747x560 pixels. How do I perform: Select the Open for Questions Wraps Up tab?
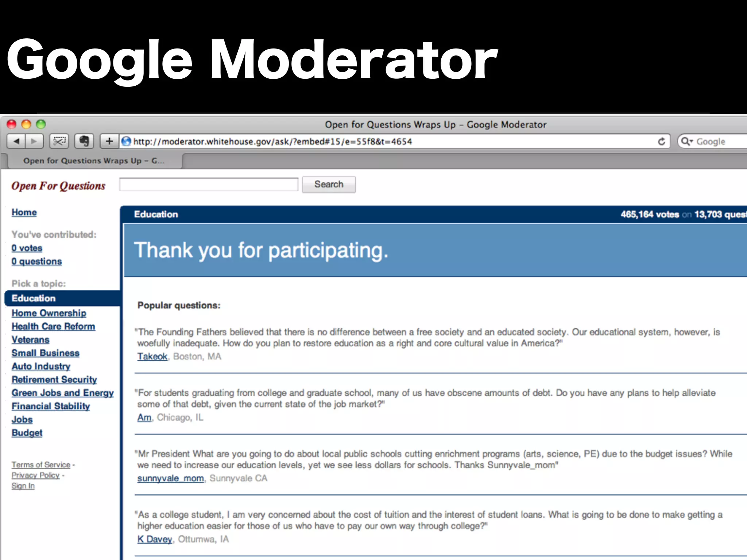click(94, 161)
